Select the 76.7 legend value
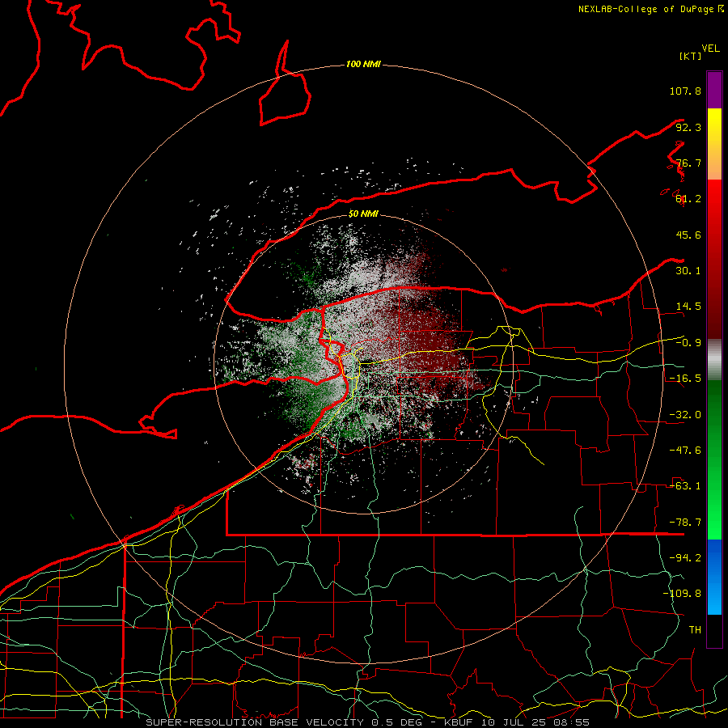Image resolution: width=728 pixels, height=728 pixels. coord(688,163)
